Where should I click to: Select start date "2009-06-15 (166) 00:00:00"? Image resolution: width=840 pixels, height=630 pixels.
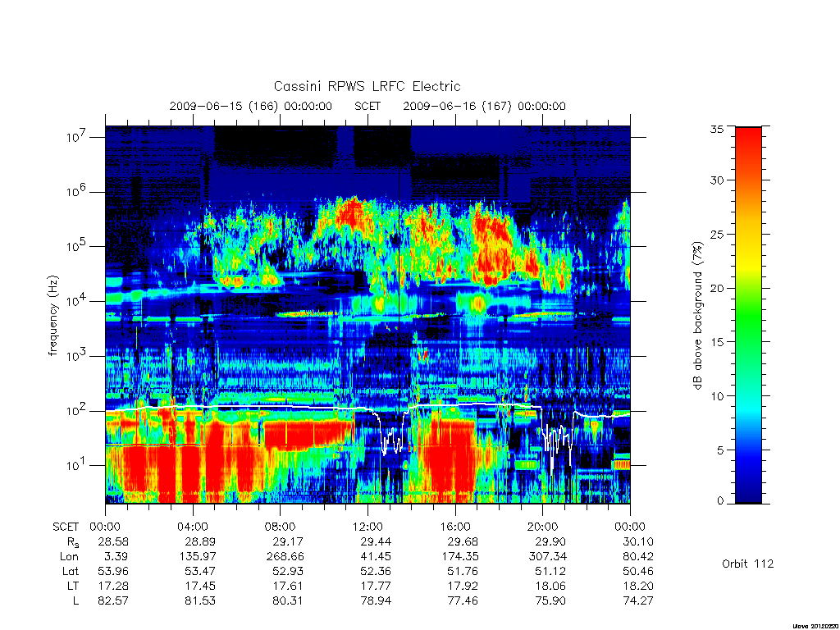251,106
